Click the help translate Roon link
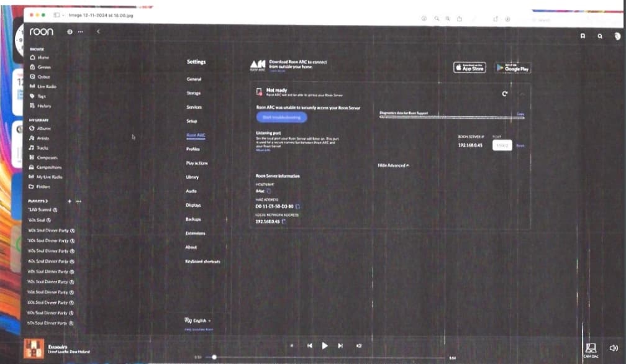This screenshot has width=626, height=364. (199, 330)
